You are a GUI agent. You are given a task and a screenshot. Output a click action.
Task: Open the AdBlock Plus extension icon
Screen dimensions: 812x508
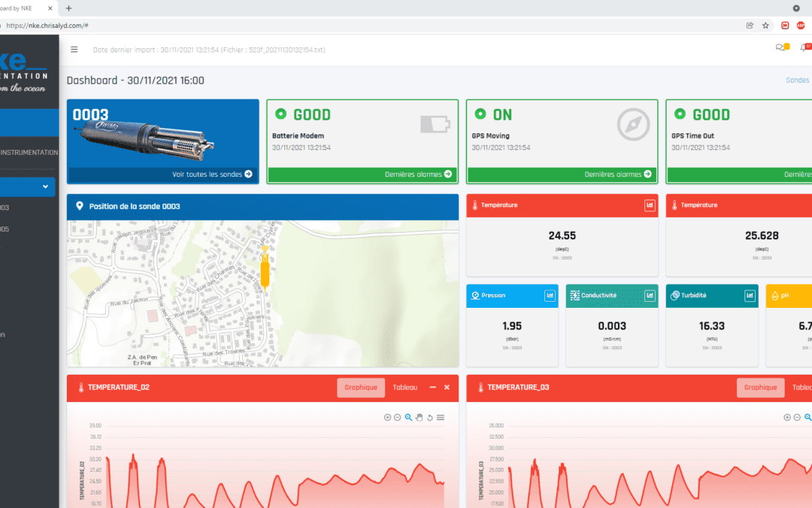[801, 26]
